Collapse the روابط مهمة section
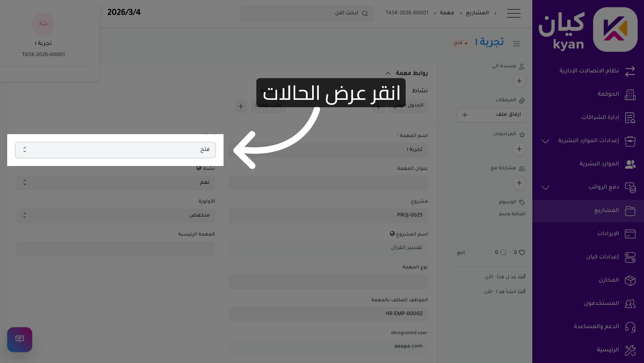The image size is (644, 363). pos(388,73)
